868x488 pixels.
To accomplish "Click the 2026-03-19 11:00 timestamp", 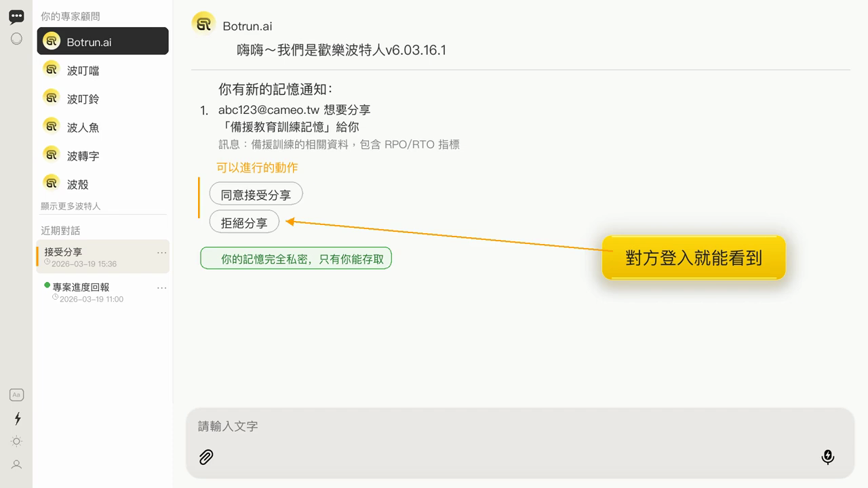I will click(92, 299).
